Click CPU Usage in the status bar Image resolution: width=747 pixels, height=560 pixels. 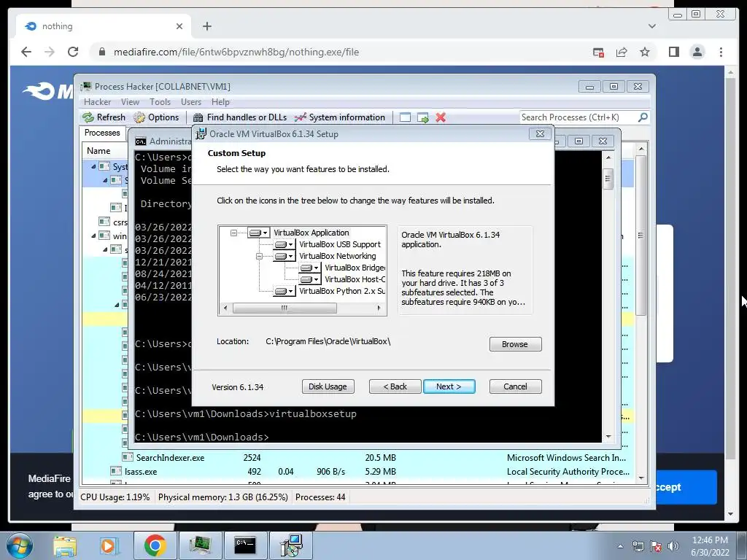pyautogui.click(x=115, y=497)
